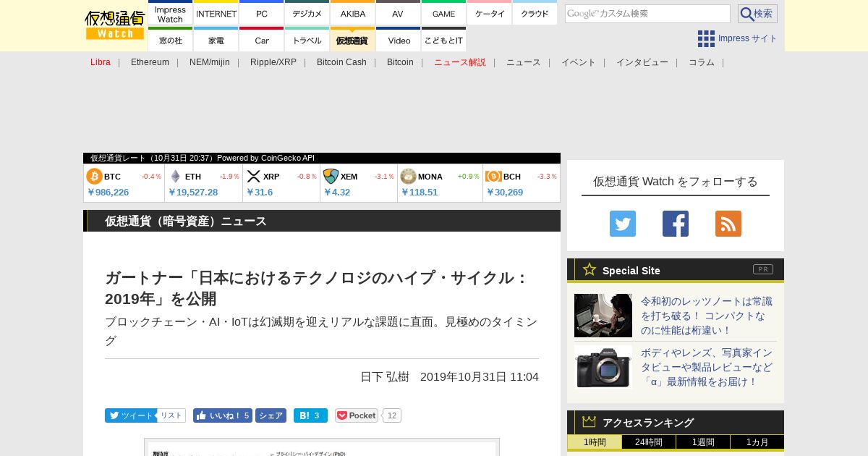Open the イベント link

click(x=579, y=62)
